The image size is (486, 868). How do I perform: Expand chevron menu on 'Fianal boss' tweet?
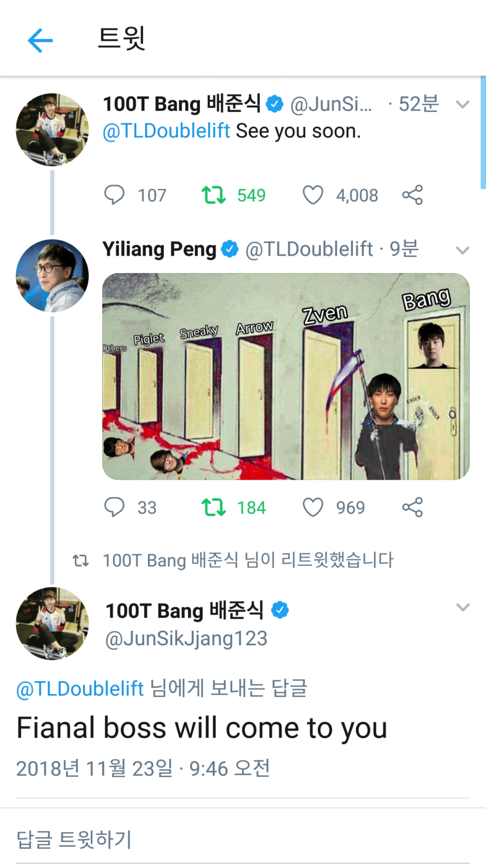pos(462,607)
